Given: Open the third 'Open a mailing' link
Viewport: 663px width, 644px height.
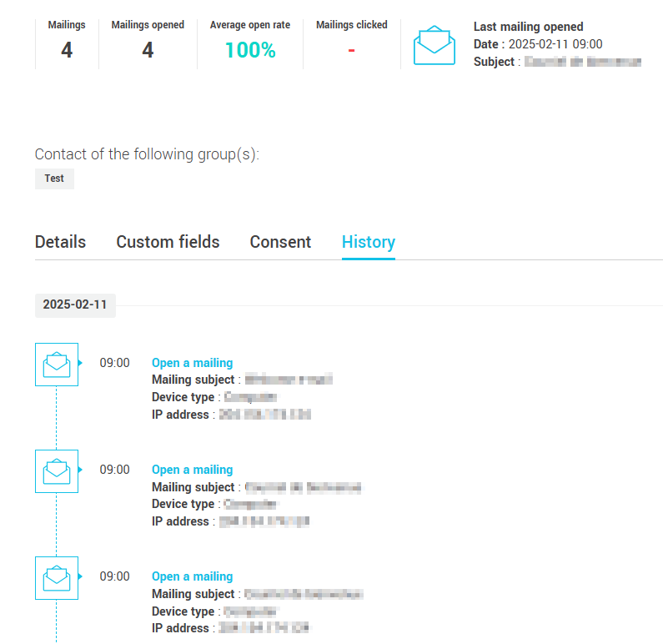Looking at the screenshot, I should 192,576.
